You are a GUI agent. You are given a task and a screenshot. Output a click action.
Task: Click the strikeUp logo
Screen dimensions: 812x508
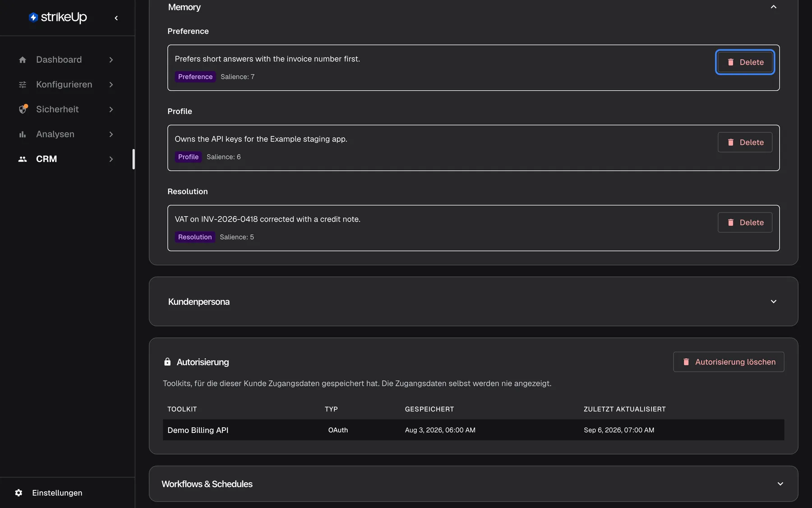[58, 17]
